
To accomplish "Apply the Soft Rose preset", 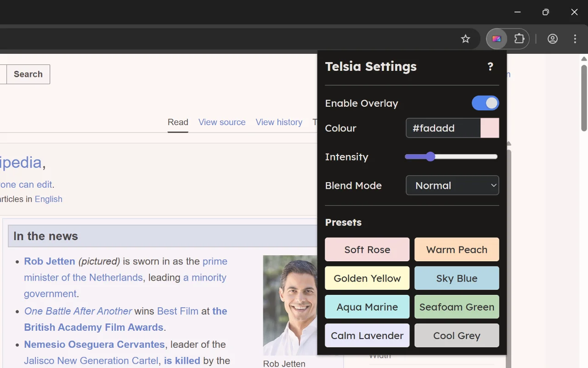I will point(367,249).
